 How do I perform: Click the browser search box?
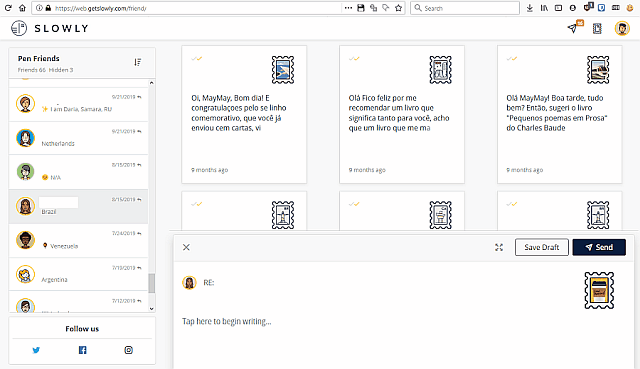[x=465, y=8]
